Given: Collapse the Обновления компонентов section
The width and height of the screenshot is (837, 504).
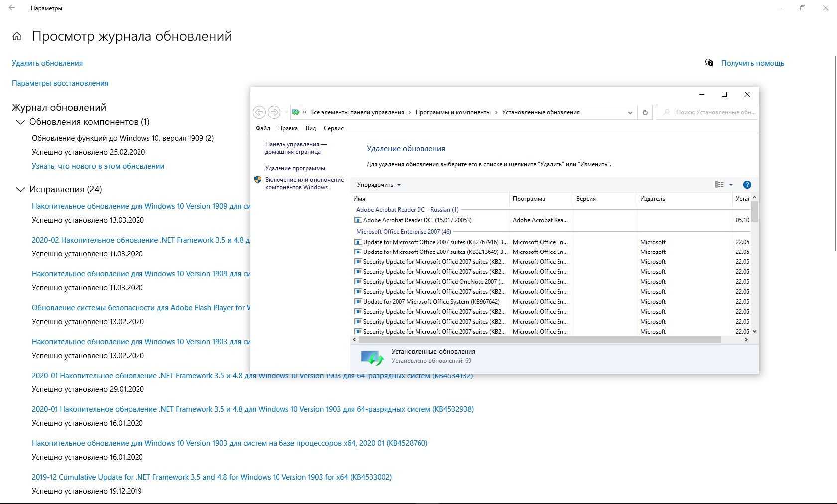Looking at the screenshot, I should click(20, 122).
